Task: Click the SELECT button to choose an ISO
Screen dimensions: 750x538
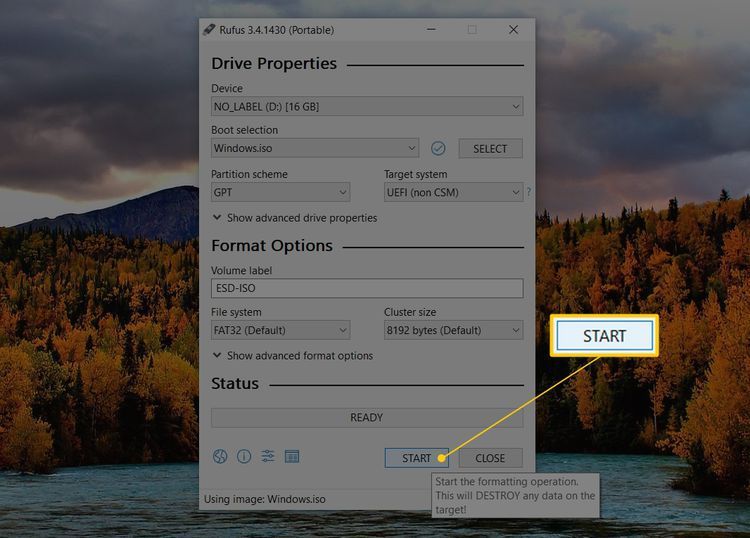Action: coord(490,148)
